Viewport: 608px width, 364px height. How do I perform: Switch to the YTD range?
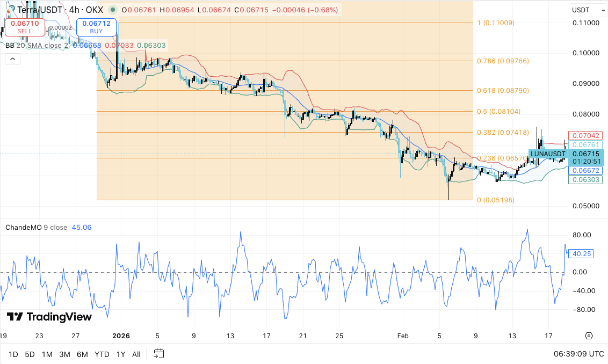pos(102,354)
